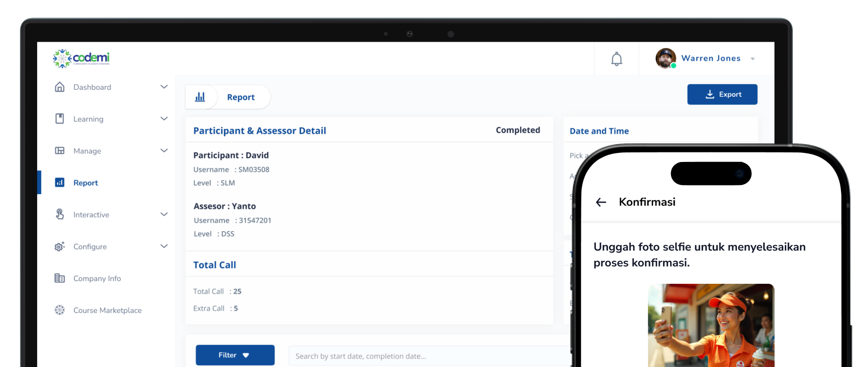Viewport: 868px width, 367px height.
Task: Click the selfie photo thumbnail on phone
Action: point(711,325)
